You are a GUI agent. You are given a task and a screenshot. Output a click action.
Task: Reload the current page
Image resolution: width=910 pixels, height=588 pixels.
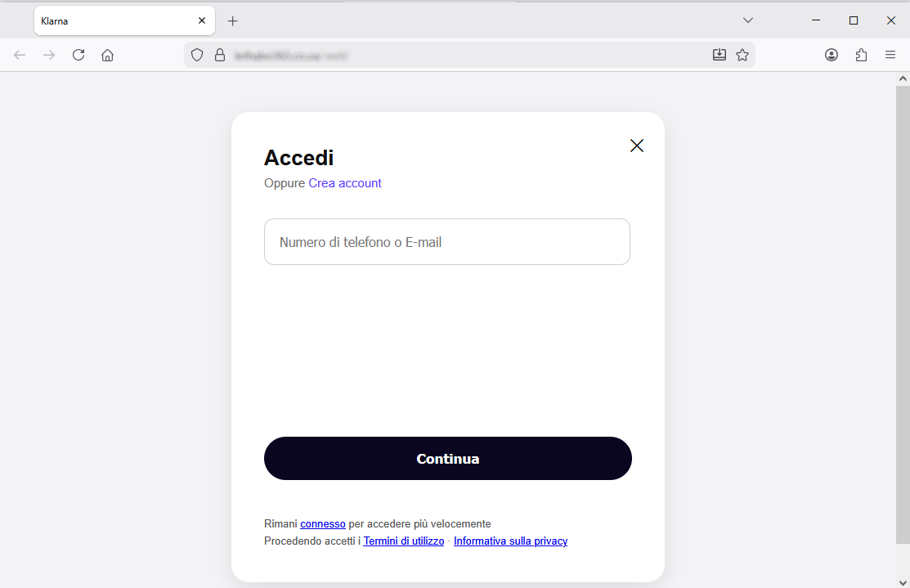coord(78,55)
